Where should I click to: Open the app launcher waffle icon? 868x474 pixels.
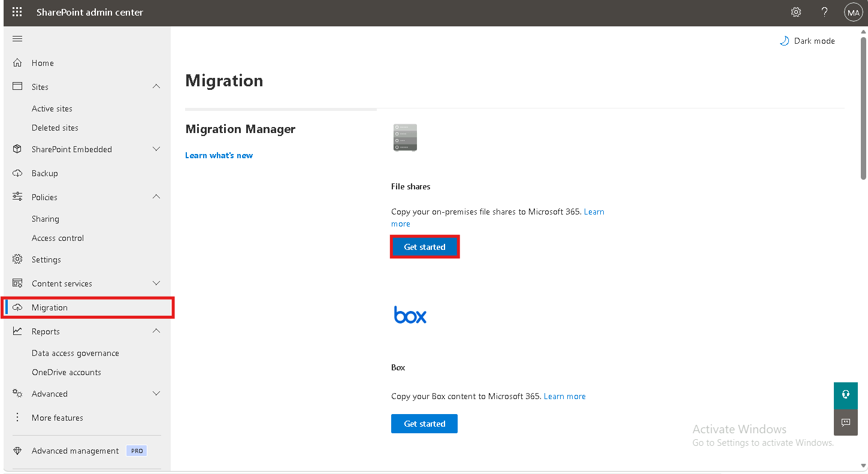coord(17,12)
